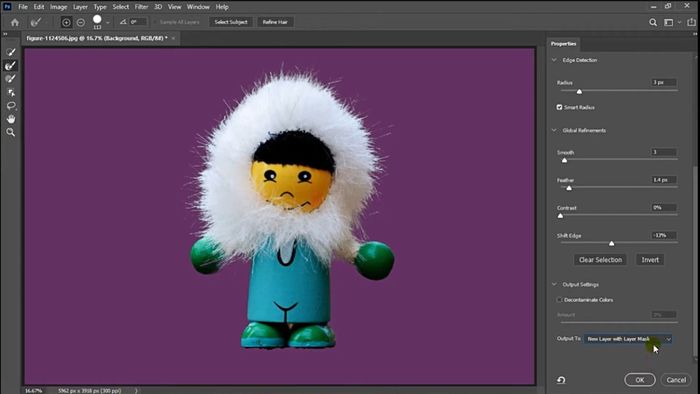Image resolution: width=700 pixels, height=394 pixels.
Task: Click the zoom percentage in status bar
Action: coord(33,390)
